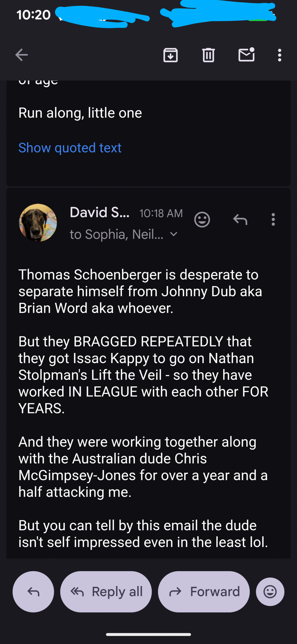The width and height of the screenshot is (297, 644).
Task: Add emoji reaction to David's message
Action: 202,220
